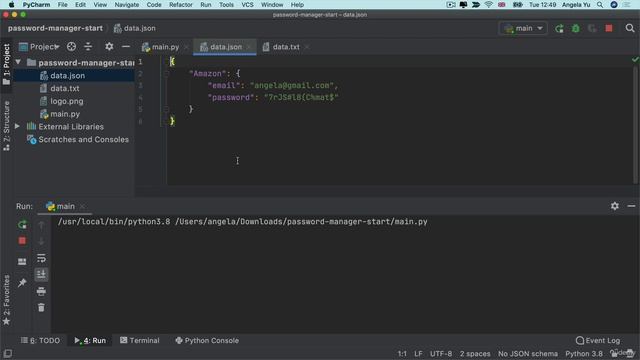Fold the Amazon object on line 2
Image resolution: width=640 pixels, height=360 pixels.
tap(167, 74)
